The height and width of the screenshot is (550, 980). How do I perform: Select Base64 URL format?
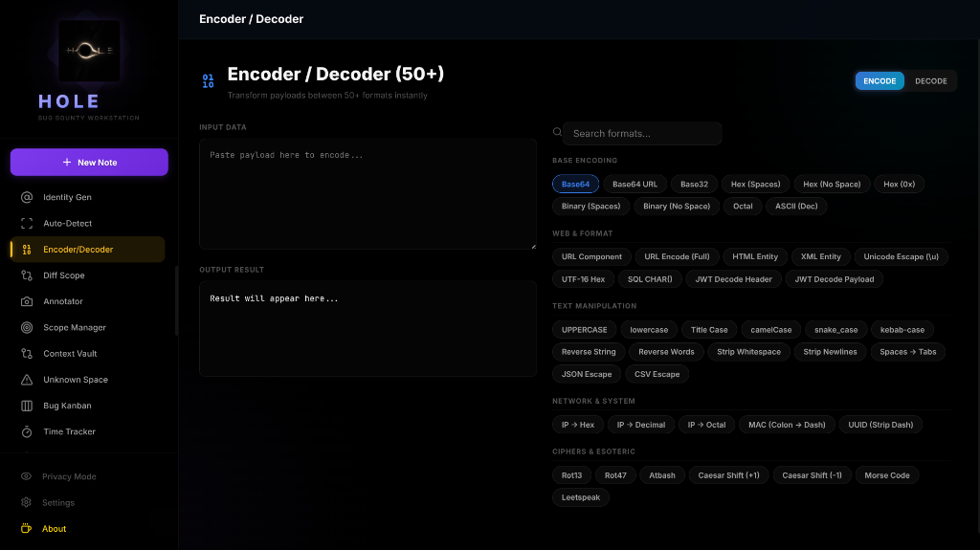click(x=635, y=185)
